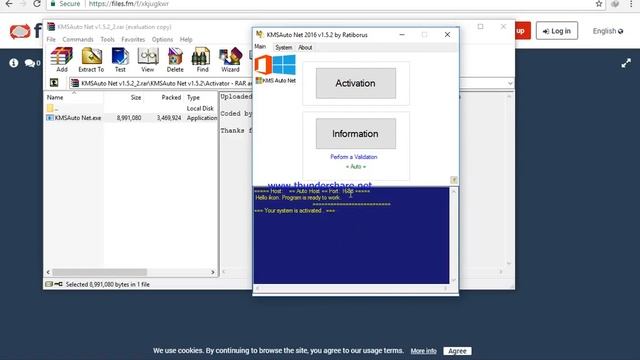Open the browser menu three-dots icon
The width and height of the screenshot is (640, 360).
(631, 4)
